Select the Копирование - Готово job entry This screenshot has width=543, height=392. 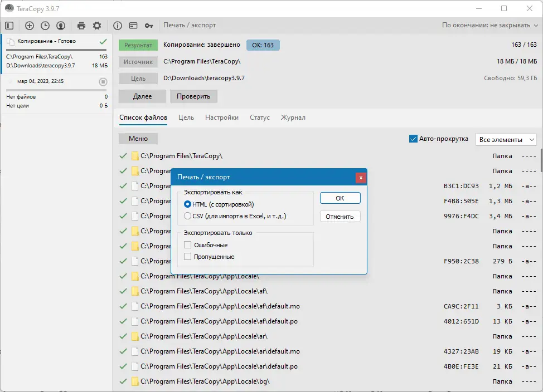coord(56,53)
